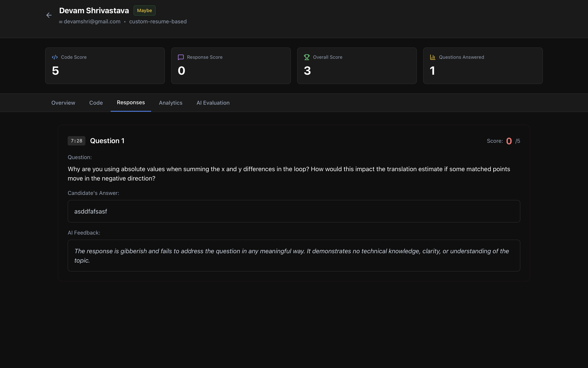Click the 7:28 timestamp badge
Image resolution: width=588 pixels, height=368 pixels.
pyautogui.click(x=76, y=141)
